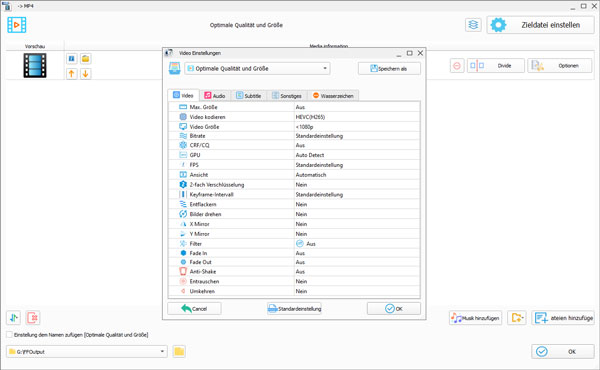The image size is (600, 370).
Task: Click the preset device icon beside dropdown
Action: (174, 68)
